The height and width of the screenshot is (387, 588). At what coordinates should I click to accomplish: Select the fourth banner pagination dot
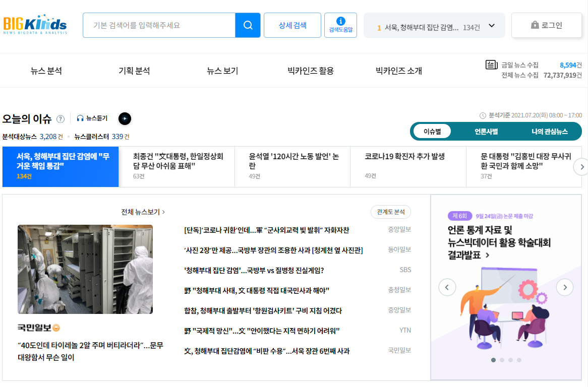click(519, 360)
